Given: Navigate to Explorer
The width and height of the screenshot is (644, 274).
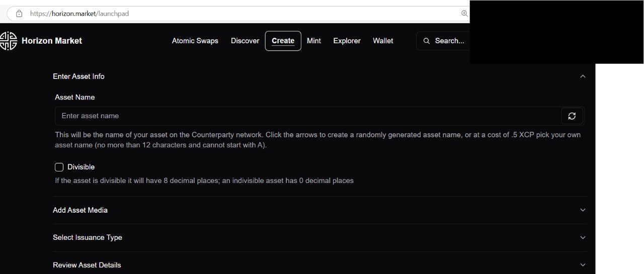Looking at the screenshot, I should coord(347,41).
